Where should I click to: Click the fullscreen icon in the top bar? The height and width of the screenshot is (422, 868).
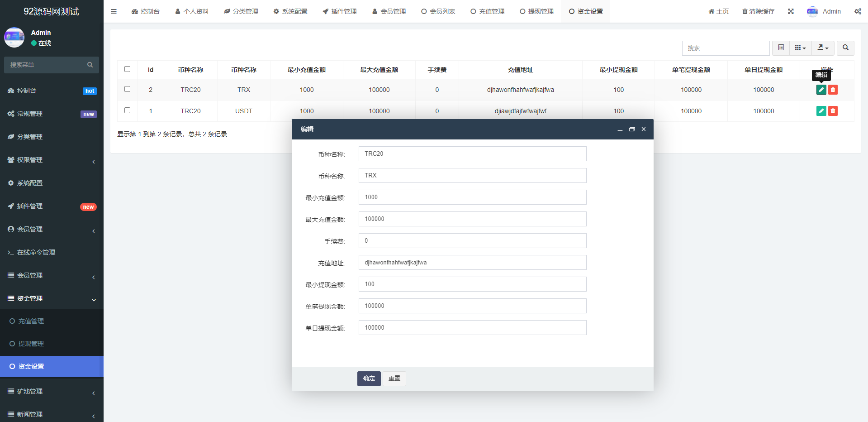(791, 11)
